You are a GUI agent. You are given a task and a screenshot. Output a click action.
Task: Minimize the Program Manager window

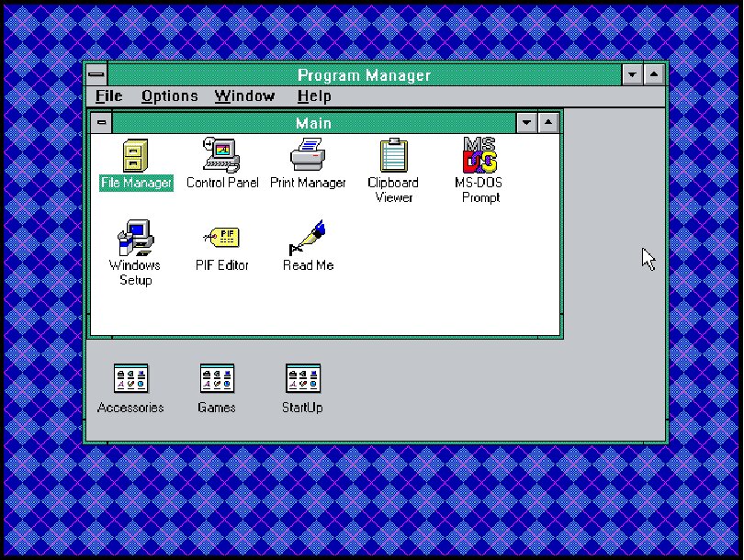[x=632, y=74]
